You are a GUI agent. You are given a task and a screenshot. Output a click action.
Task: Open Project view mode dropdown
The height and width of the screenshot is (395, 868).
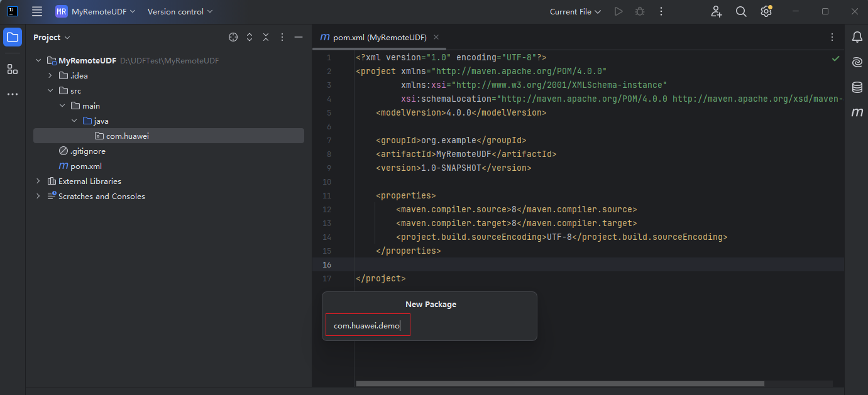(52, 37)
